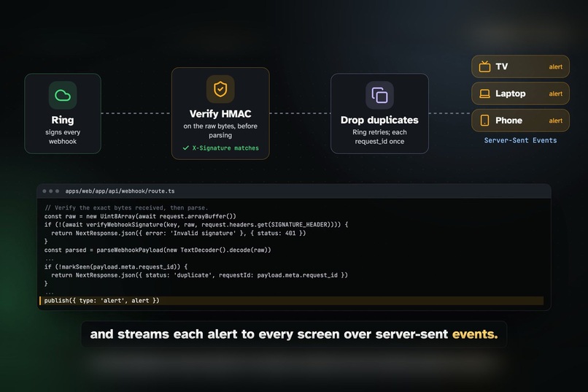Select the TV device label

[x=501, y=66]
